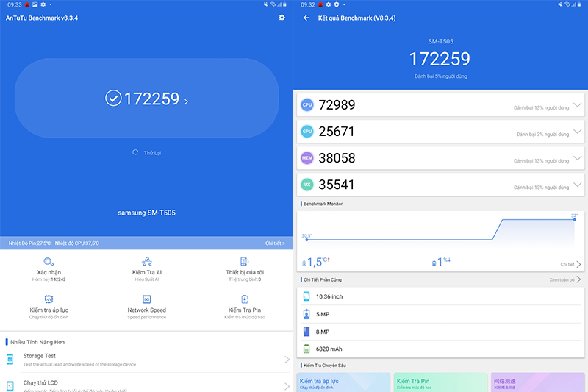Image resolution: width=588 pixels, height=392 pixels.
Task: Tap the GPU round badge icon
Action: point(307,132)
